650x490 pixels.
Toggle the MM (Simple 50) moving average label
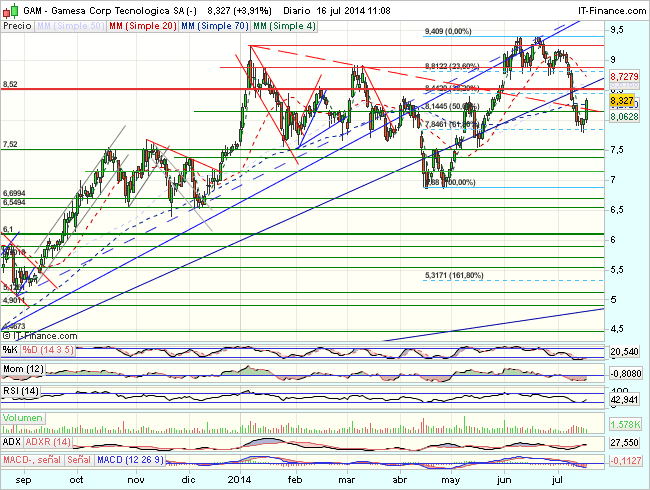pos(71,24)
